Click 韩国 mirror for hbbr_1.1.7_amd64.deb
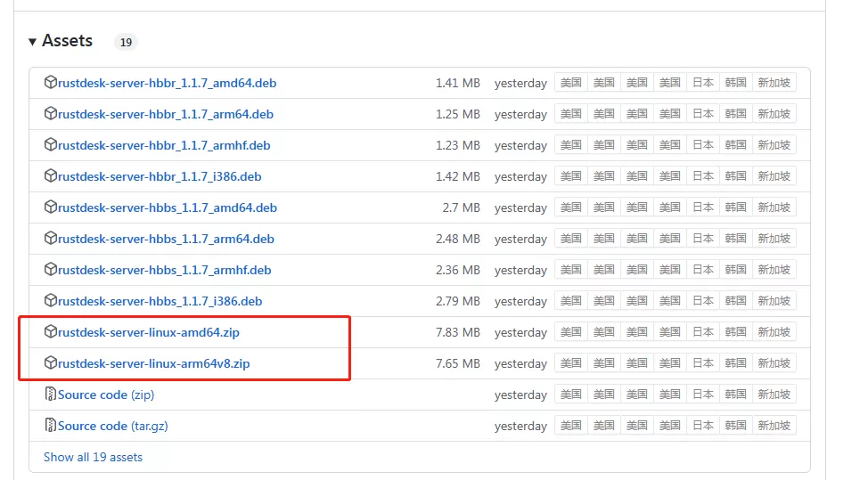 [736, 83]
